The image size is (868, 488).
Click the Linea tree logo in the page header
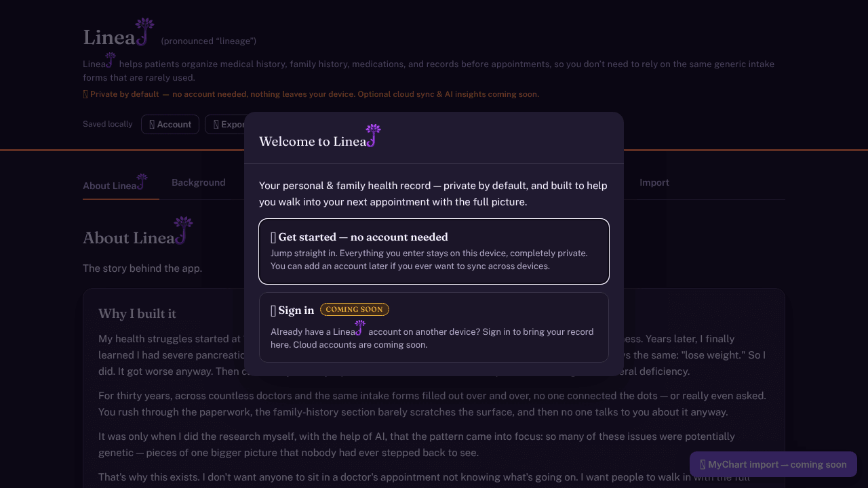(144, 31)
